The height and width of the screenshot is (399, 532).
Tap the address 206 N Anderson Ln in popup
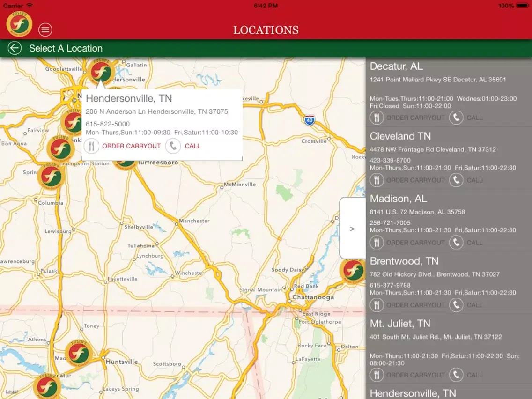157,111
